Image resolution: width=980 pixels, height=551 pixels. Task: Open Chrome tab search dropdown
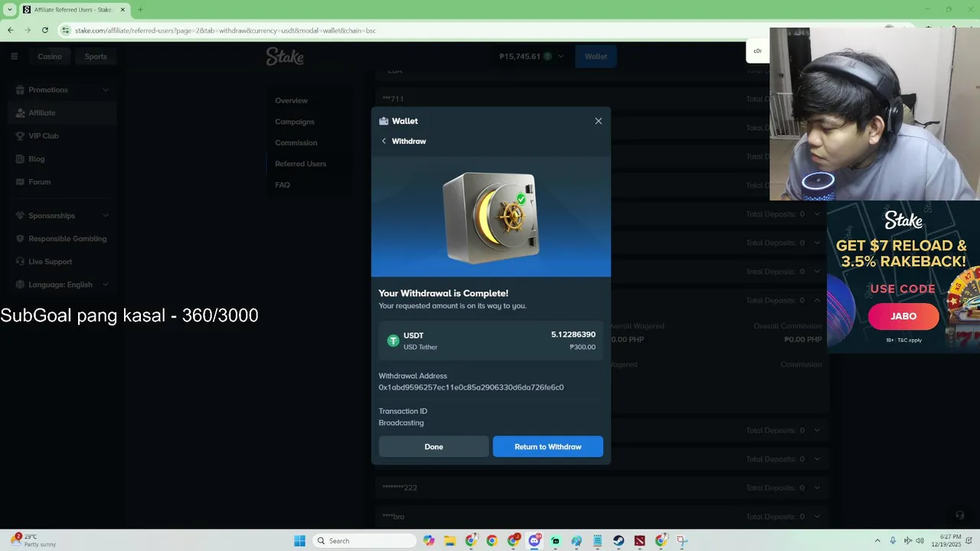tap(10, 10)
